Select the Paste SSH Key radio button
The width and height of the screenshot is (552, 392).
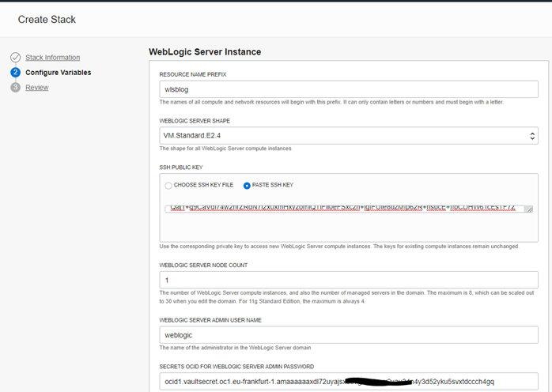click(x=247, y=186)
